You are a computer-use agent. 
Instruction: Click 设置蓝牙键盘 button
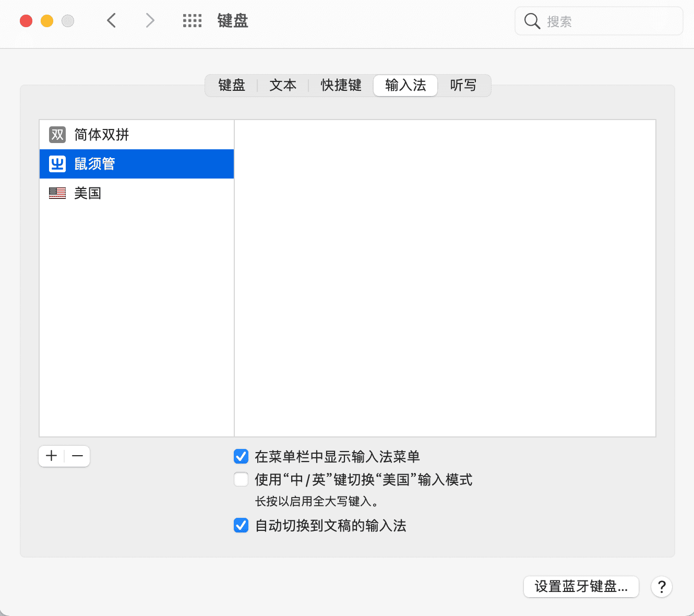coord(581,587)
